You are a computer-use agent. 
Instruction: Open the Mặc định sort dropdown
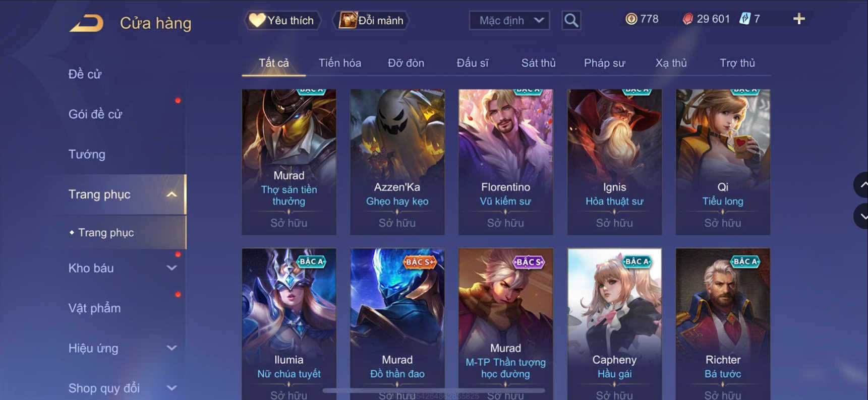click(509, 21)
